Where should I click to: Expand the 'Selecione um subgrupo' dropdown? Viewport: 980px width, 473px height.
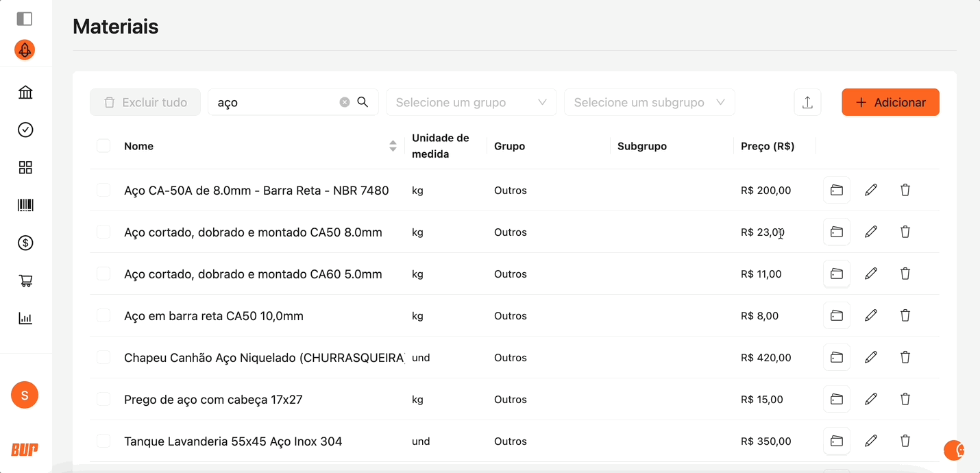coord(649,102)
